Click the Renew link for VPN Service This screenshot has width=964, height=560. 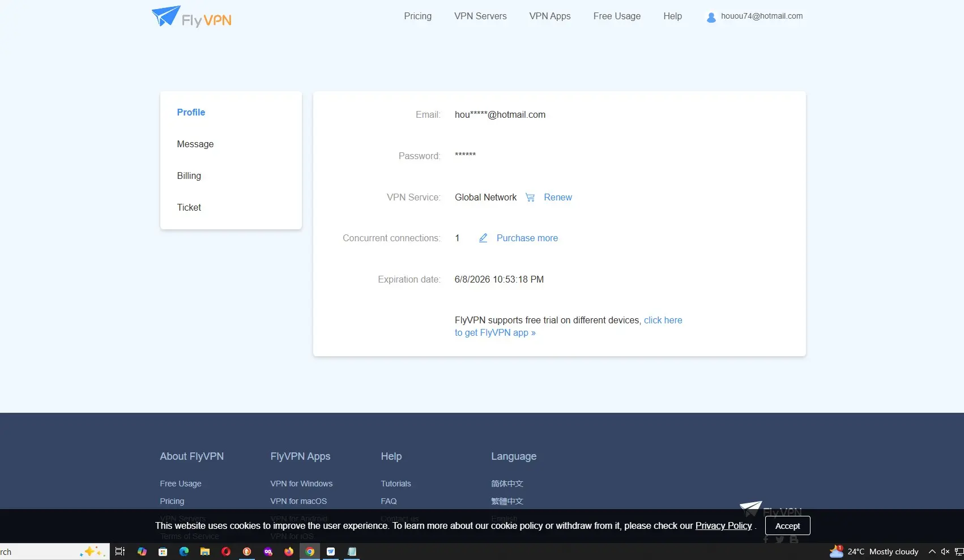pyautogui.click(x=558, y=198)
